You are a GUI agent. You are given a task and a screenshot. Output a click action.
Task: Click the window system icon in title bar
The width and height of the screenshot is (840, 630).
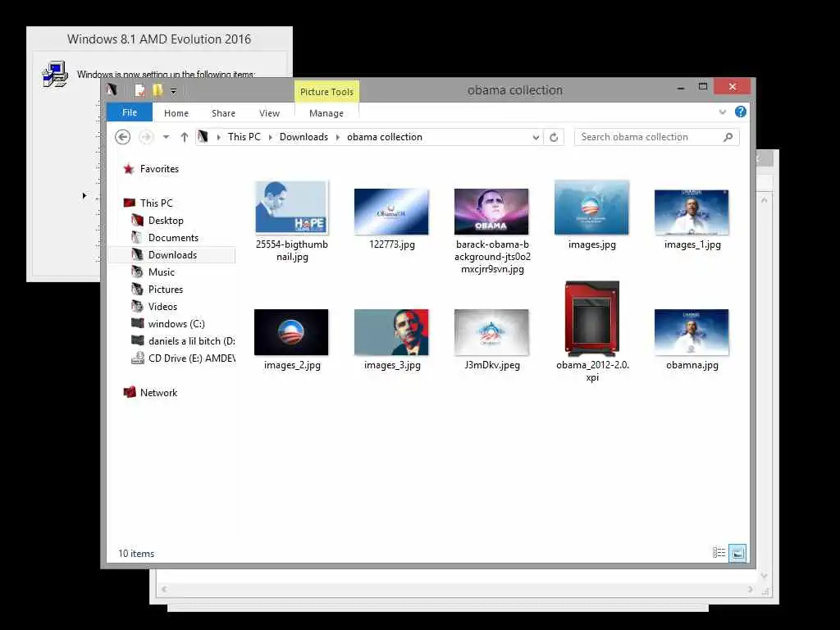pyautogui.click(x=112, y=89)
